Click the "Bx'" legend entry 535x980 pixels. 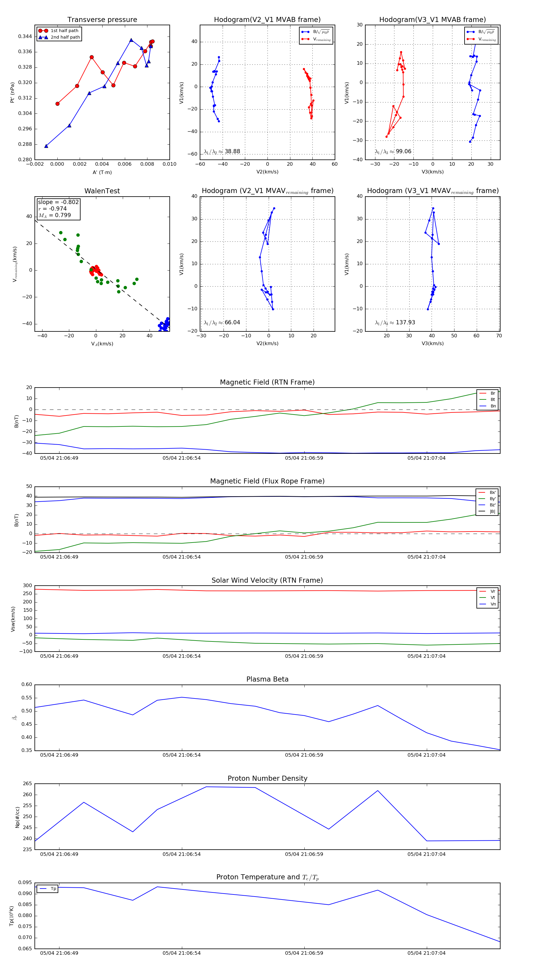pos(487,493)
